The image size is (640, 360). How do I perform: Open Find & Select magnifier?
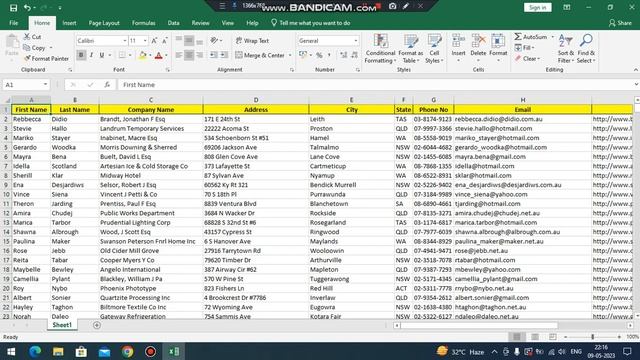586,49
